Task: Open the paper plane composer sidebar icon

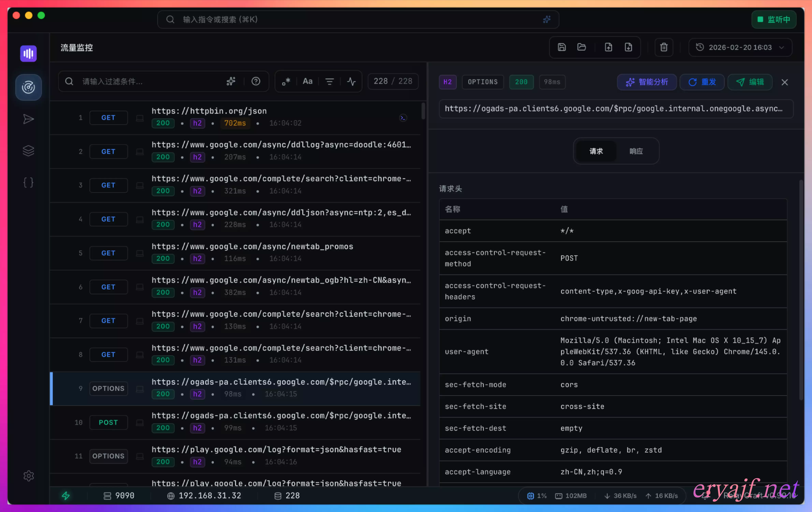Action: click(28, 119)
